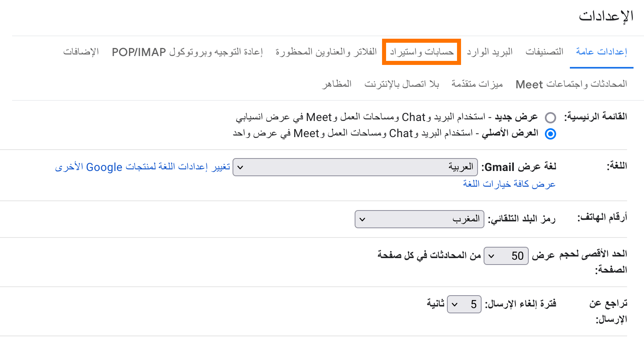This screenshot has width=644, height=346.
Task: Select the إعدادات عامة tab
Action: (x=602, y=52)
